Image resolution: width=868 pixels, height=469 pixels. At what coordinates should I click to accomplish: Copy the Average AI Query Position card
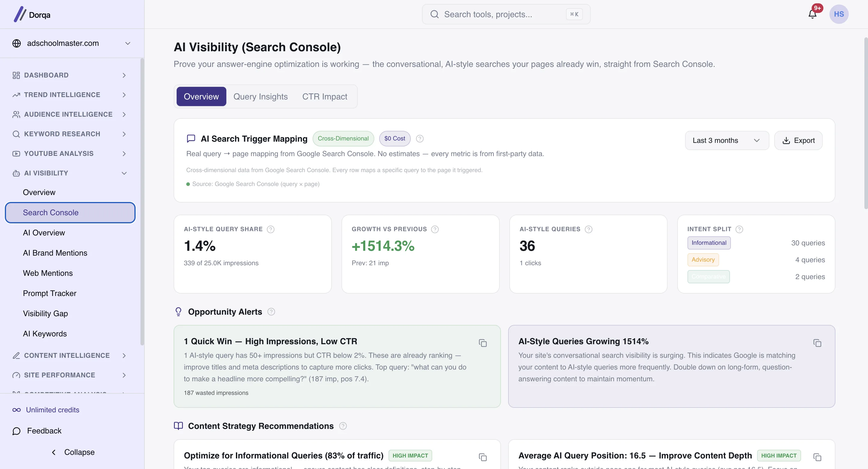pyautogui.click(x=817, y=457)
